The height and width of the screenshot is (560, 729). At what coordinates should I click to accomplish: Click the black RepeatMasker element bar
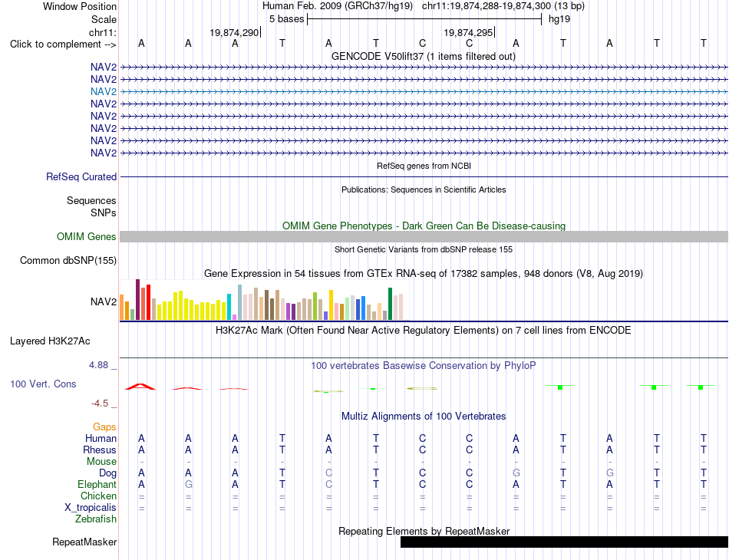[x=565, y=542]
